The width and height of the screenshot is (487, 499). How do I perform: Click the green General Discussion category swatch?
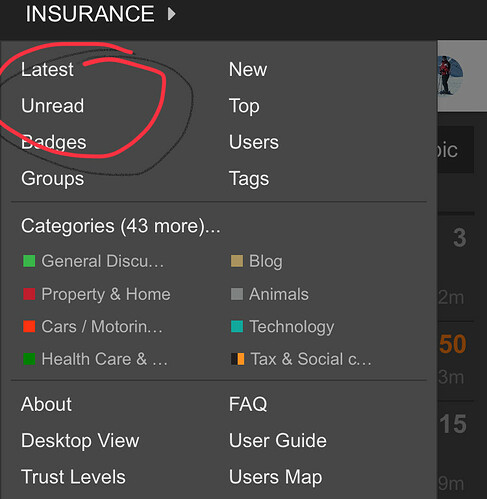coord(29,261)
